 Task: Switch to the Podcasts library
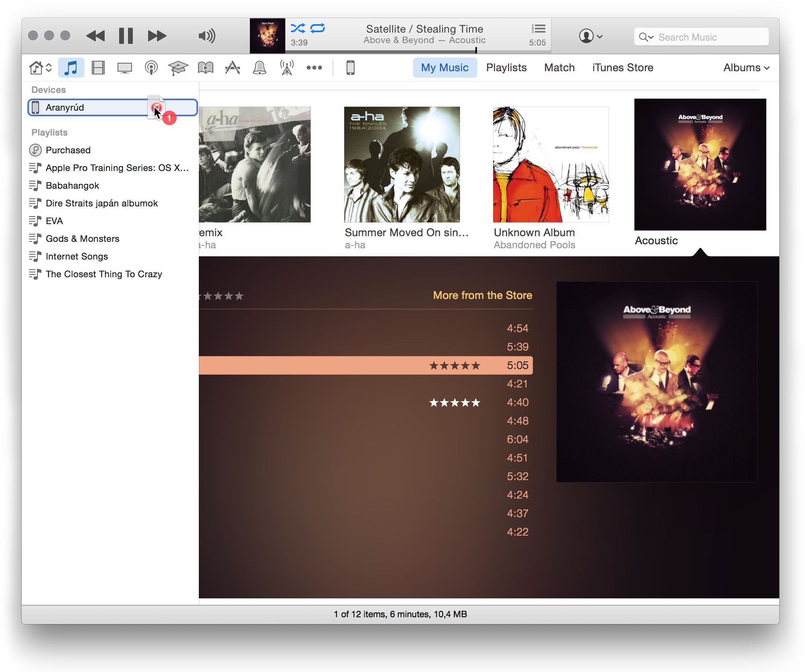pos(151,68)
